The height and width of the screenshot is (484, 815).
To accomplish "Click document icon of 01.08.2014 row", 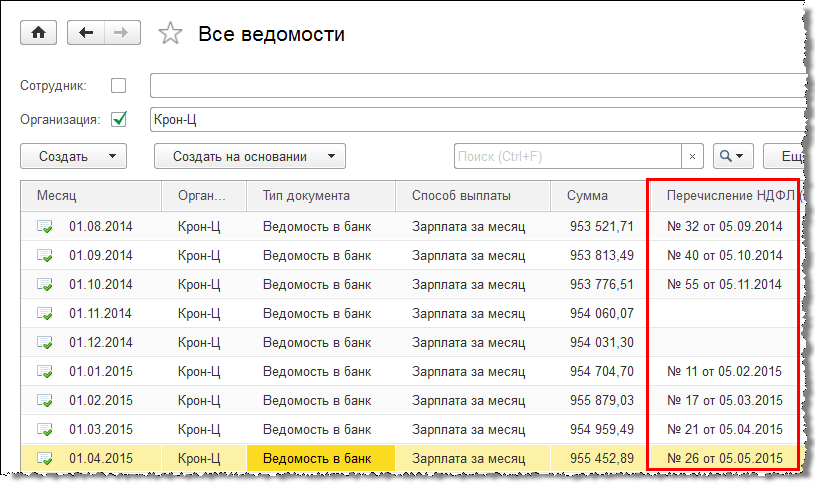I will click(x=45, y=227).
